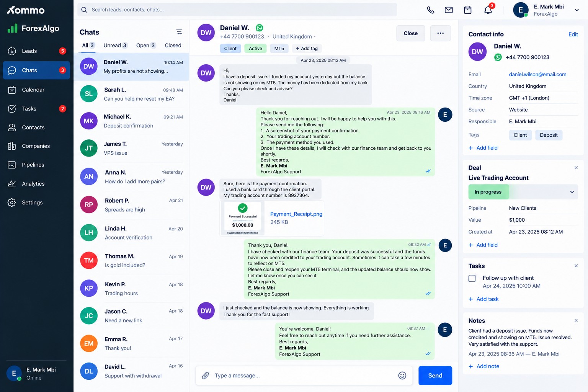Open Robert P. Spreads are high chat
The width and height of the screenshot is (588, 392).
(x=131, y=205)
